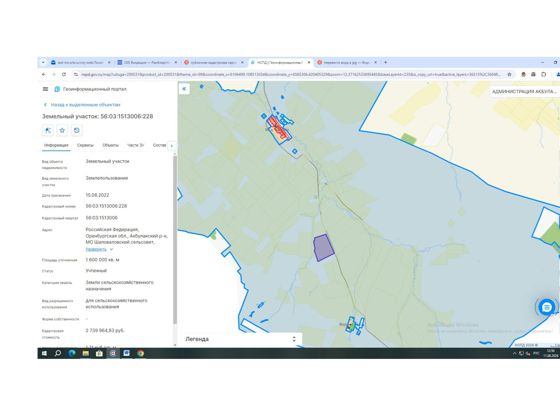Image resolution: width=560 pixels, height=396 pixels.
Task: Click the round blue chat button on the map
Action: (x=546, y=307)
